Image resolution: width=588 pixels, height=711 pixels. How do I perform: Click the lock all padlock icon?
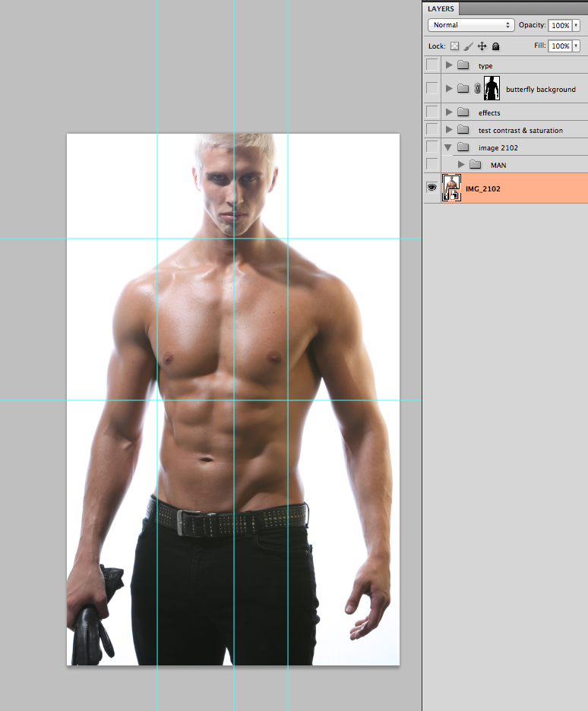[x=495, y=46]
